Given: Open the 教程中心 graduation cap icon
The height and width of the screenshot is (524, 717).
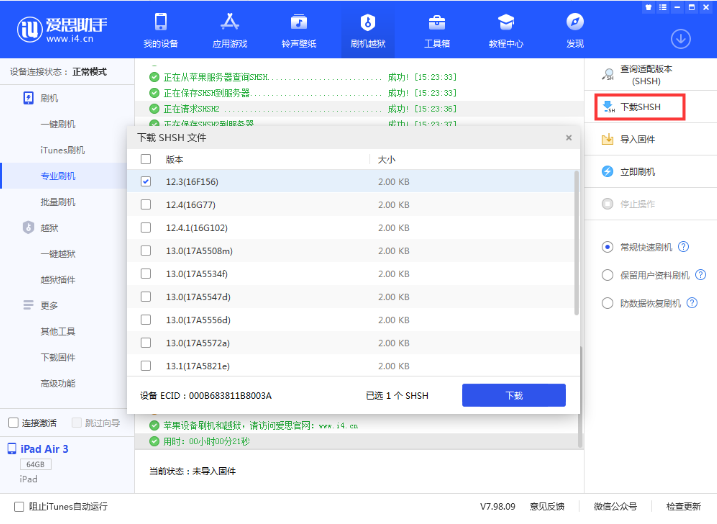Looking at the screenshot, I should pos(506,22).
